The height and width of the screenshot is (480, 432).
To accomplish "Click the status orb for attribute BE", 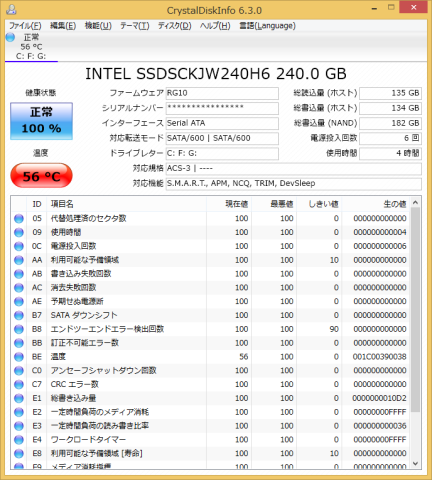I will pos(19,357).
